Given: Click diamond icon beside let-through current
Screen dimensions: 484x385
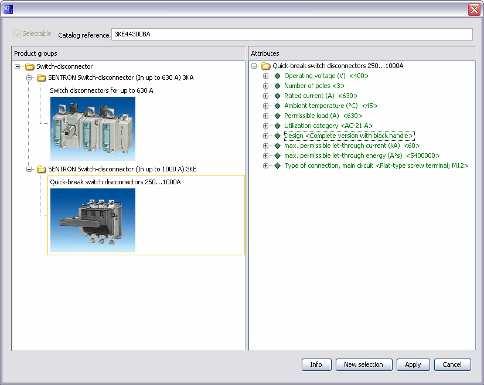Looking at the screenshot, I should tap(277, 146).
